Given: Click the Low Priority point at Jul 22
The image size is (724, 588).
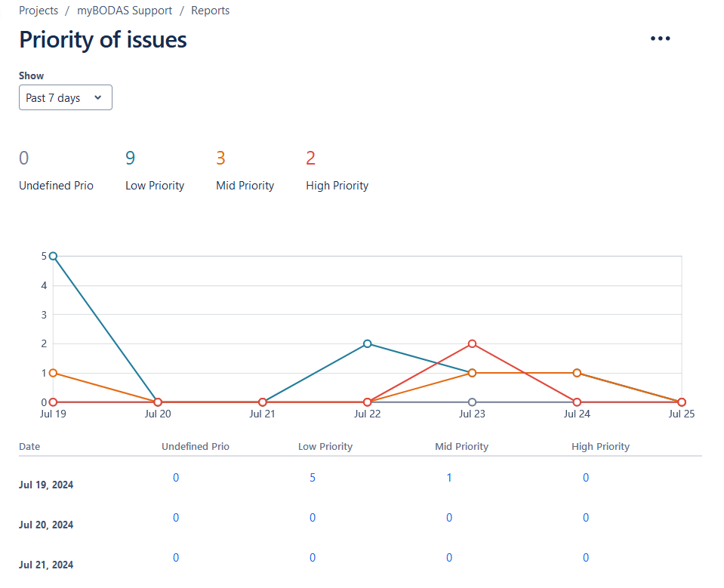Looking at the screenshot, I should pos(368,343).
